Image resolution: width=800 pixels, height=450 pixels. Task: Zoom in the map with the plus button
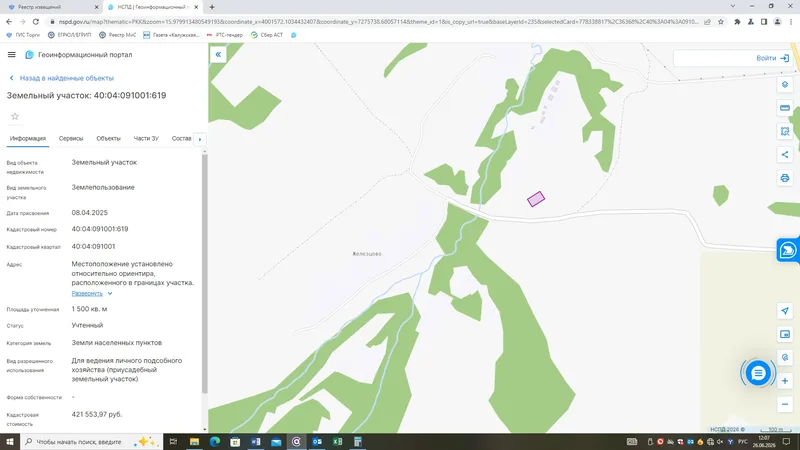pyautogui.click(x=785, y=381)
